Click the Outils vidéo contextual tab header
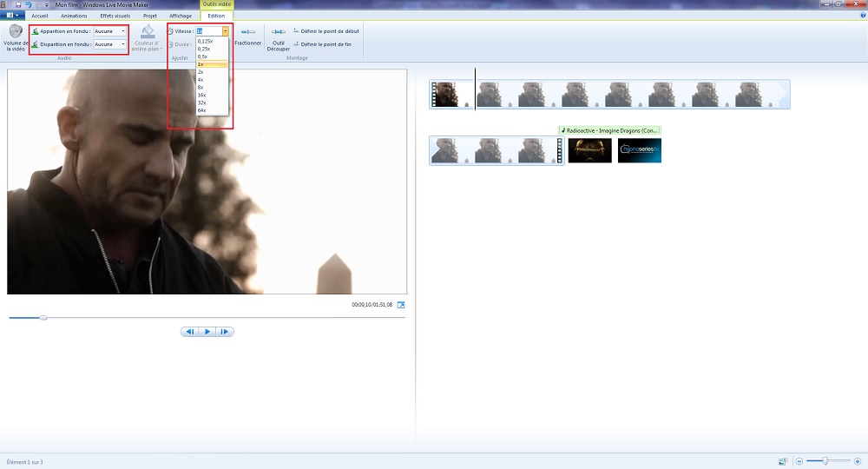The image size is (868, 469). click(216, 4)
